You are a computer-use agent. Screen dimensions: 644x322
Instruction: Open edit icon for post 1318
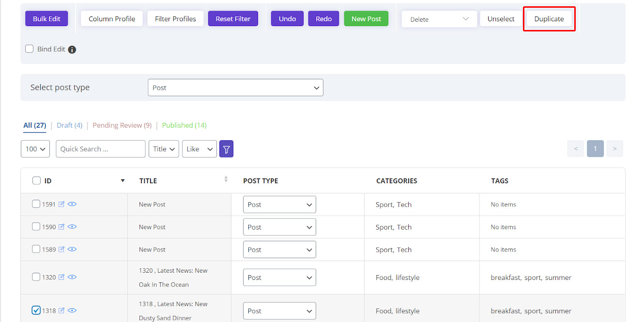[x=61, y=310]
